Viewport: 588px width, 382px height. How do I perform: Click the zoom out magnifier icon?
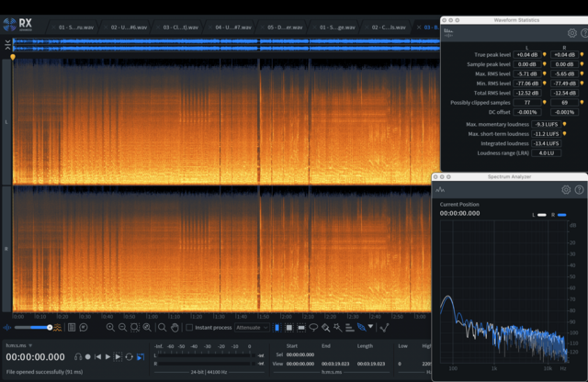pyautogui.click(x=122, y=327)
